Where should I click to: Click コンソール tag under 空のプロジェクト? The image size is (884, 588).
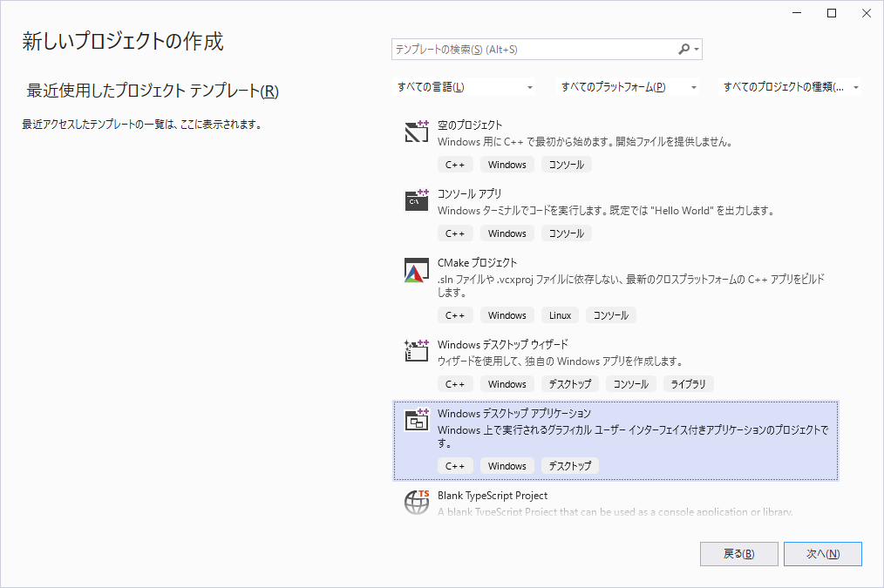[566, 165]
